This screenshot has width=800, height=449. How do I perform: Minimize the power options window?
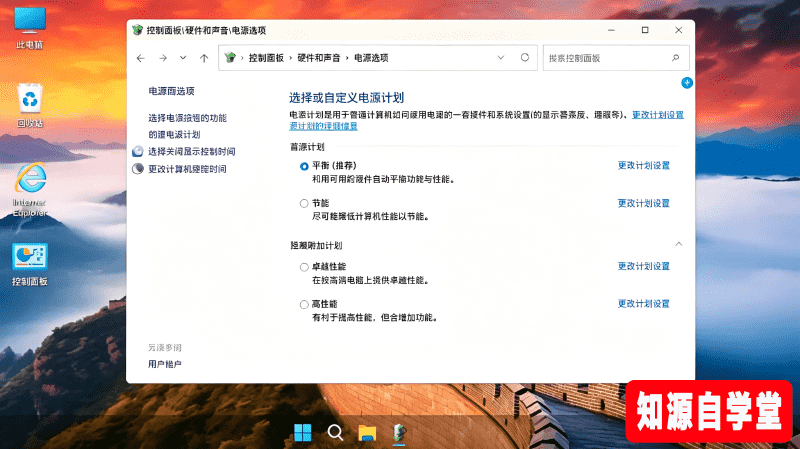[611, 30]
